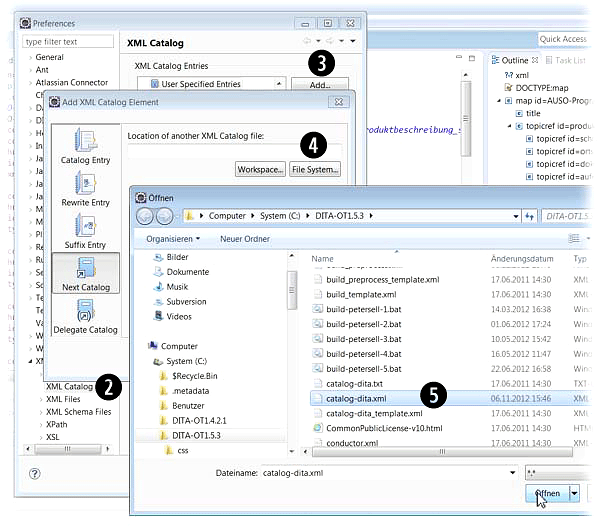
Task: Click the Computer breadcrumb in address bar
Action: tap(227, 216)
